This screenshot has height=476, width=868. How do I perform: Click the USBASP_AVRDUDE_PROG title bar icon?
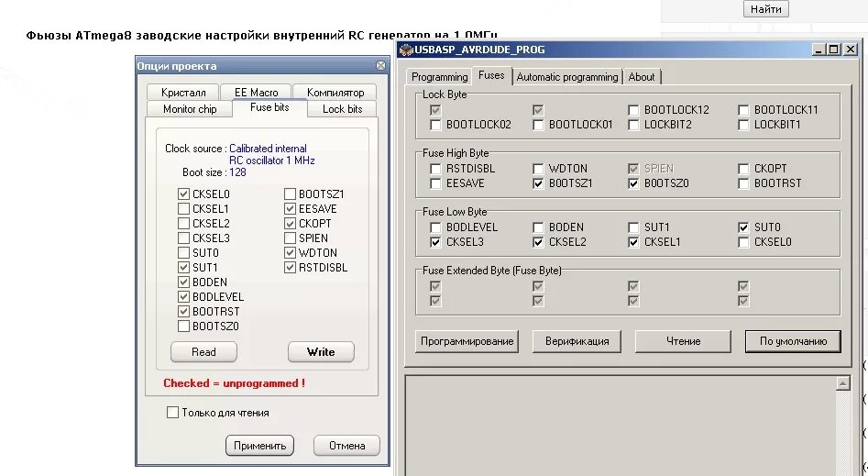click(x=406, y=50)
